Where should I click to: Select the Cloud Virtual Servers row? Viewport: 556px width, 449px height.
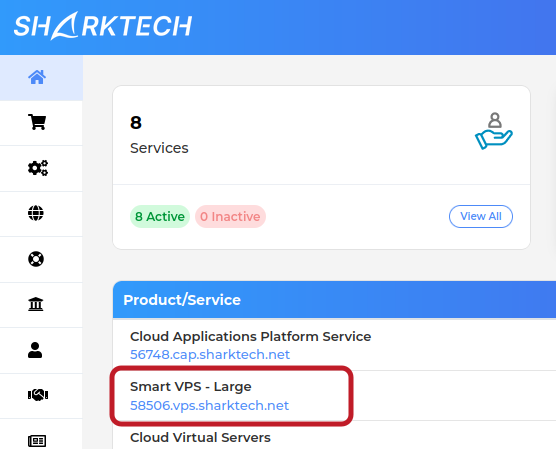click(334, 435)
